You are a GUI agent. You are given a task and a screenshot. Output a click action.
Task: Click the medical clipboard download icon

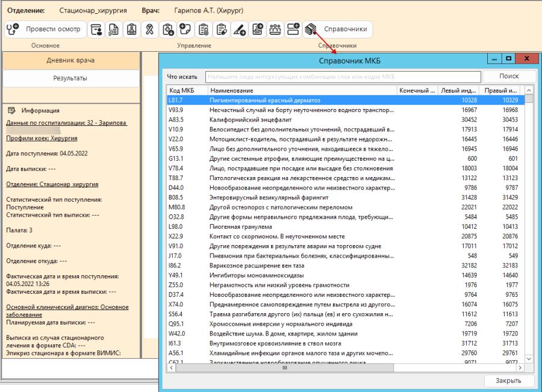[x=168, y=30]
